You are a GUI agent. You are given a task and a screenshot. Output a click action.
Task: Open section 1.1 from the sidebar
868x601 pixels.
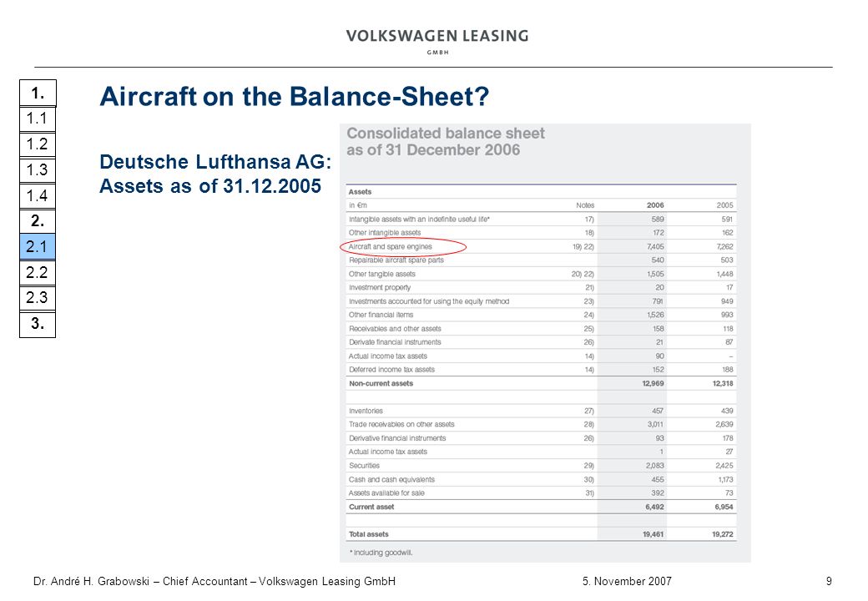click(38, 119)
